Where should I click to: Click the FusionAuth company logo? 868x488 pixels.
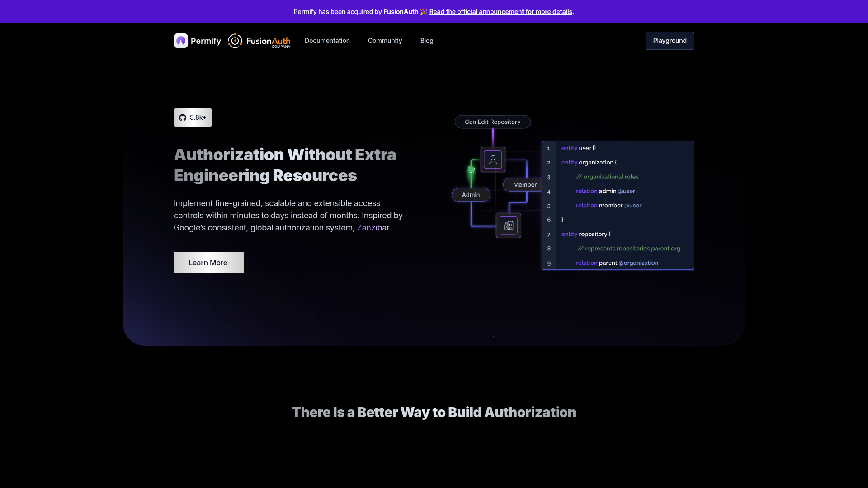click(x=258, y=41)
